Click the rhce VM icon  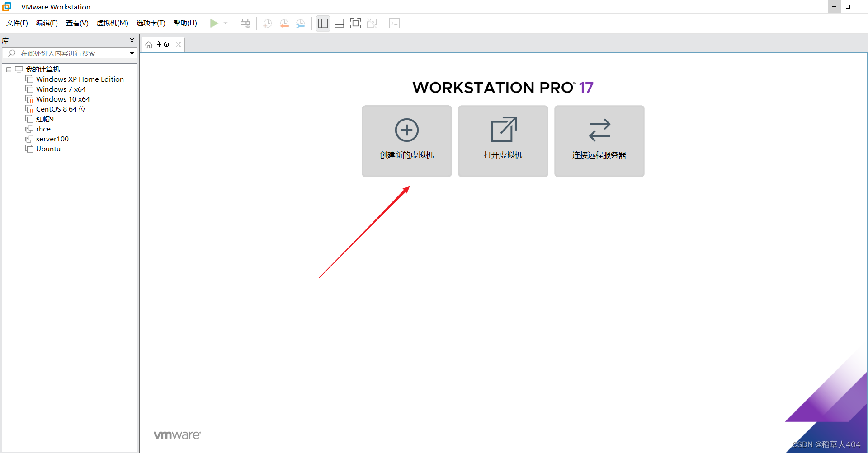click(29, 129)
